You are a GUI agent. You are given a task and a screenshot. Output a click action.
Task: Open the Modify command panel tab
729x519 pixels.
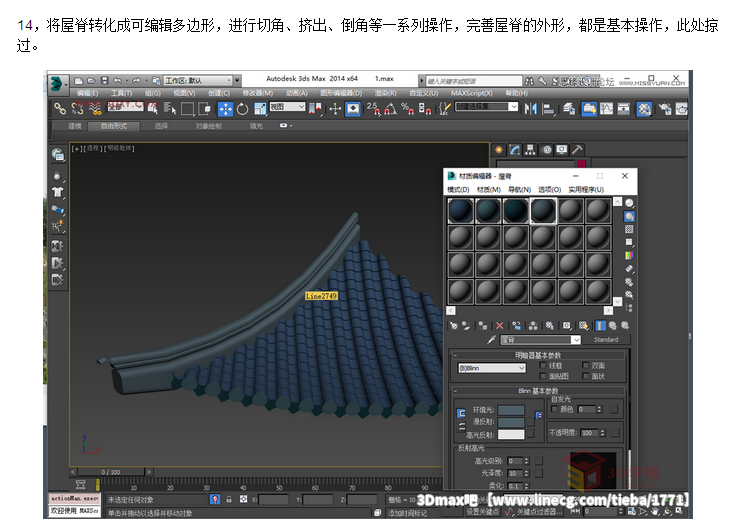515,150
